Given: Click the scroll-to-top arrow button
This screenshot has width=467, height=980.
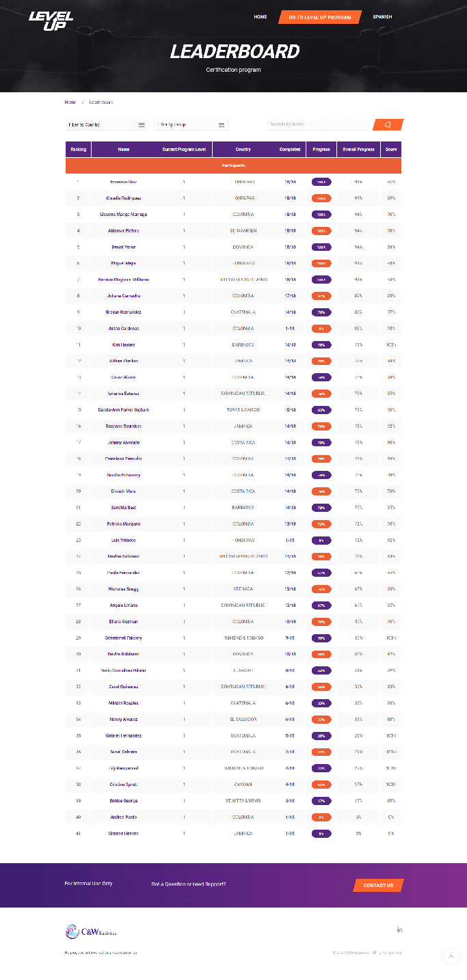Looking at the screenshot, I should click(451, 956).
